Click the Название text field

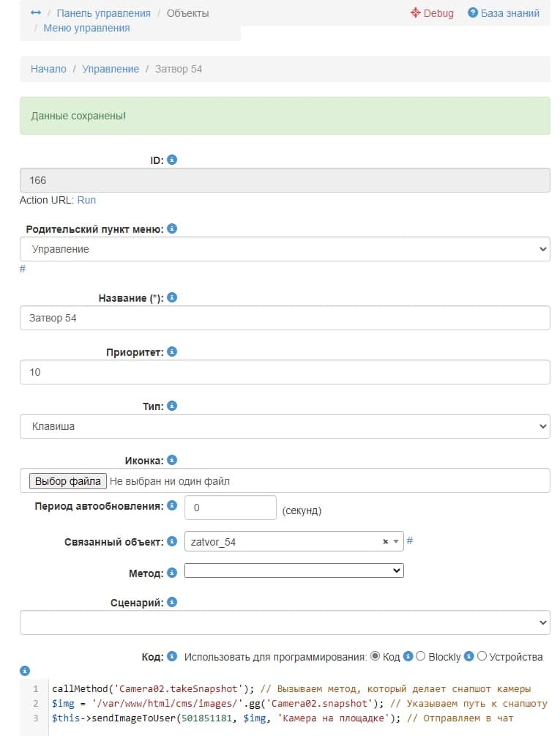tap(285, 318)
